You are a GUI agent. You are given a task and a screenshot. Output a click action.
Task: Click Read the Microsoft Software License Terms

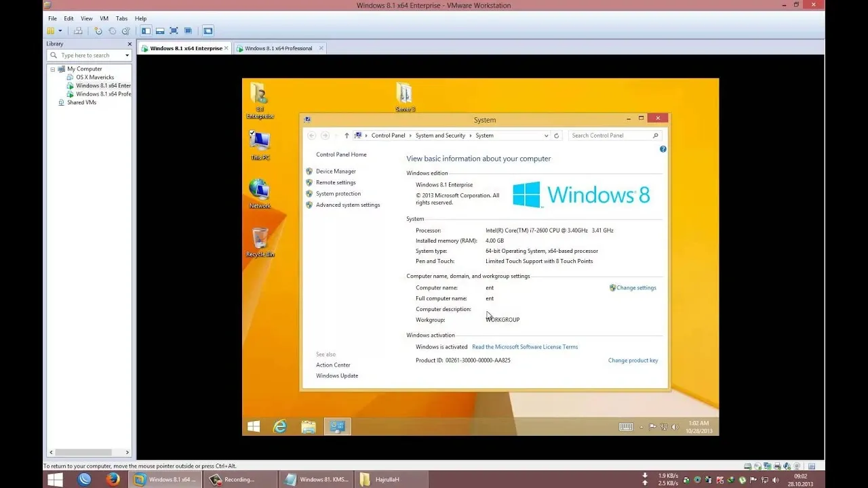[x=525, y=346]
